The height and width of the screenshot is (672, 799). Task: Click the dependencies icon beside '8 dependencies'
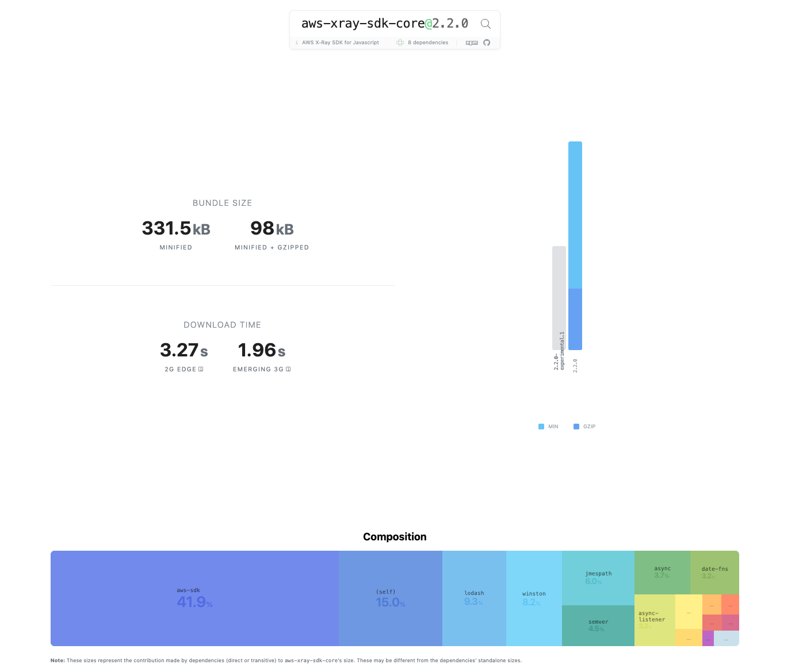point(400,43)
